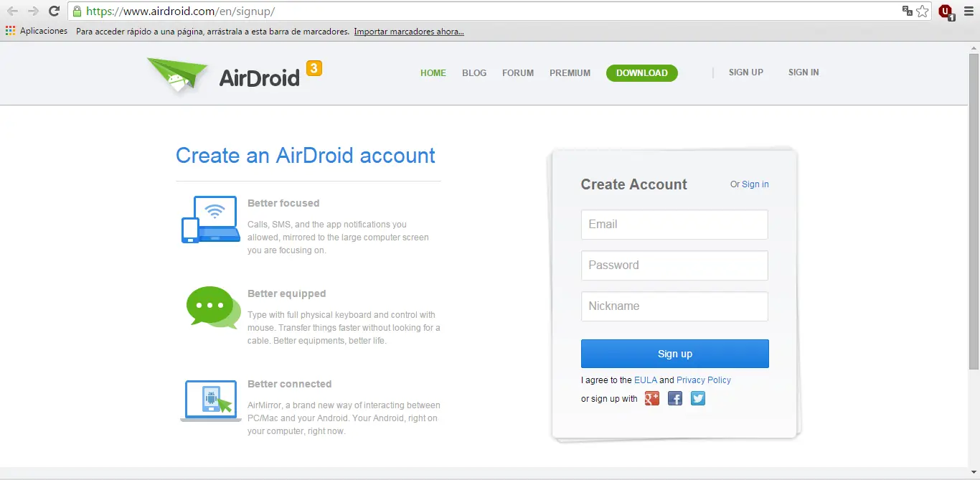980x480 pixels.
Task: Click the orange version 3 badge
Action: tap(314, 68)
